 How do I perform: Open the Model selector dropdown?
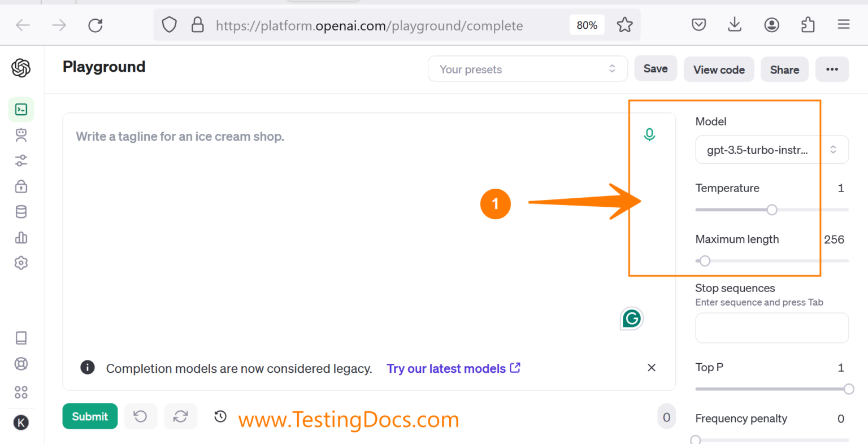[772, 150]
